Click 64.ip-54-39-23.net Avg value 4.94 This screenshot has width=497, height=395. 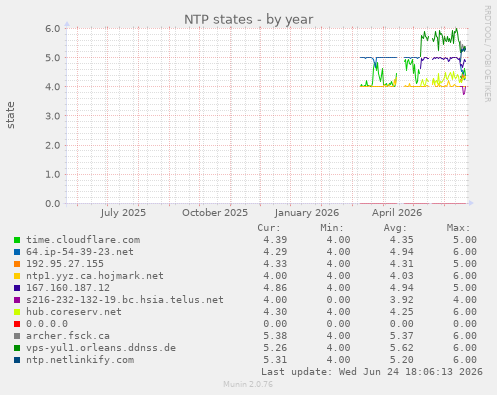(x=402, y=252)
